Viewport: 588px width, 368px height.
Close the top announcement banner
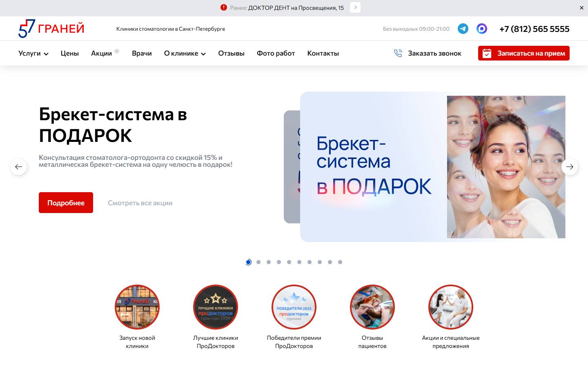(581, 8)
